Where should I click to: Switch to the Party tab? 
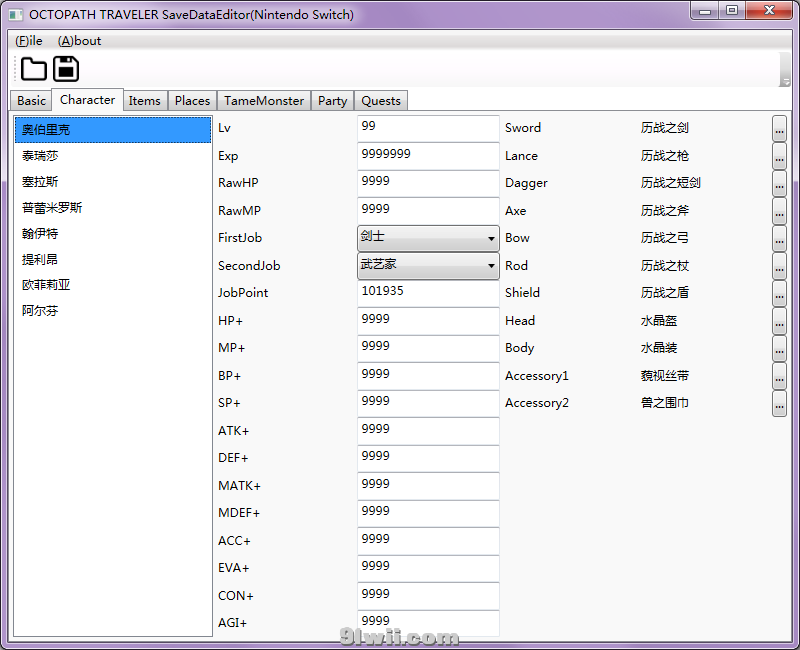[332, 101]
